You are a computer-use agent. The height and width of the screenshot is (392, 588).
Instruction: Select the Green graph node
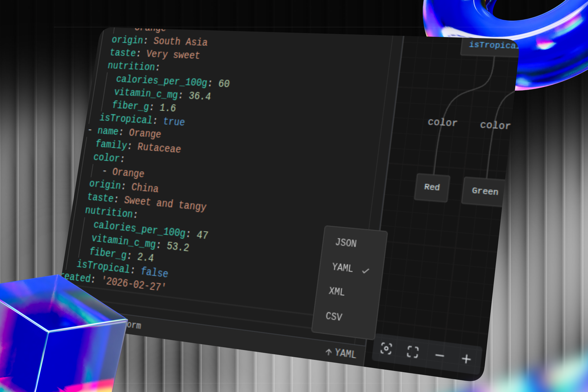tap(484, 191)
